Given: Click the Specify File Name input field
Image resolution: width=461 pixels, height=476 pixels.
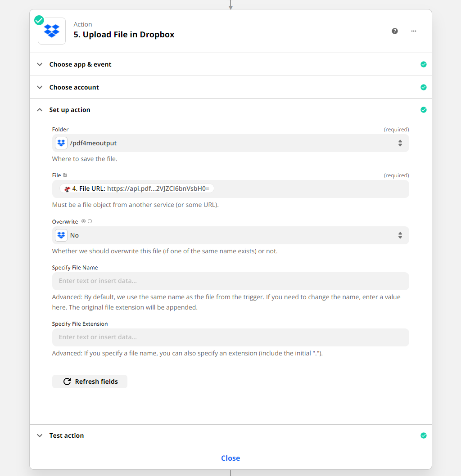Looking at the screenshot, I should pos(230,281).
